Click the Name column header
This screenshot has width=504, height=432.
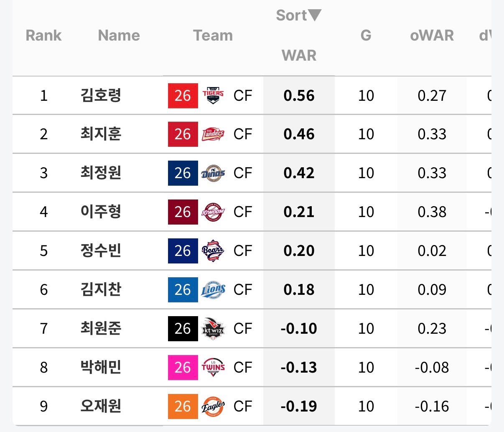(x=119, y=36)
